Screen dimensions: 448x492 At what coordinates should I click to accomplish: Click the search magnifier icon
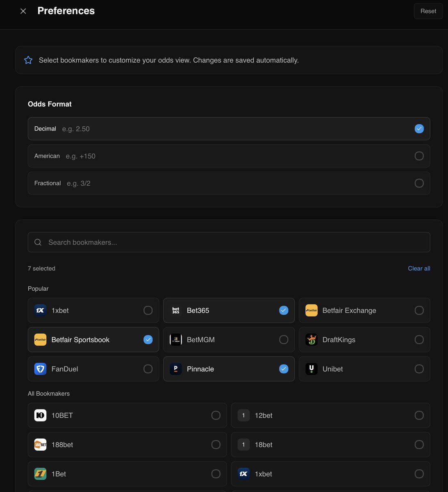coord(38,242)
